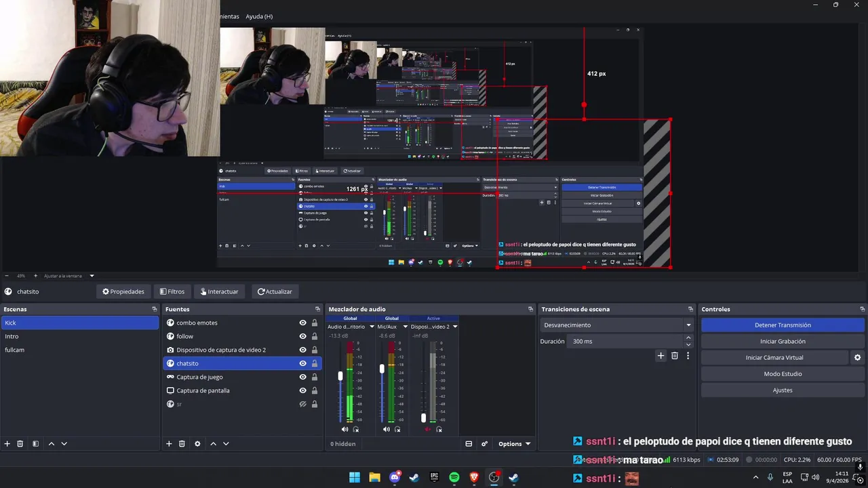Adjust Dispositivo video 2 volume fader
This screenshot has width=868, height=488.
click(x=423, y=418)
